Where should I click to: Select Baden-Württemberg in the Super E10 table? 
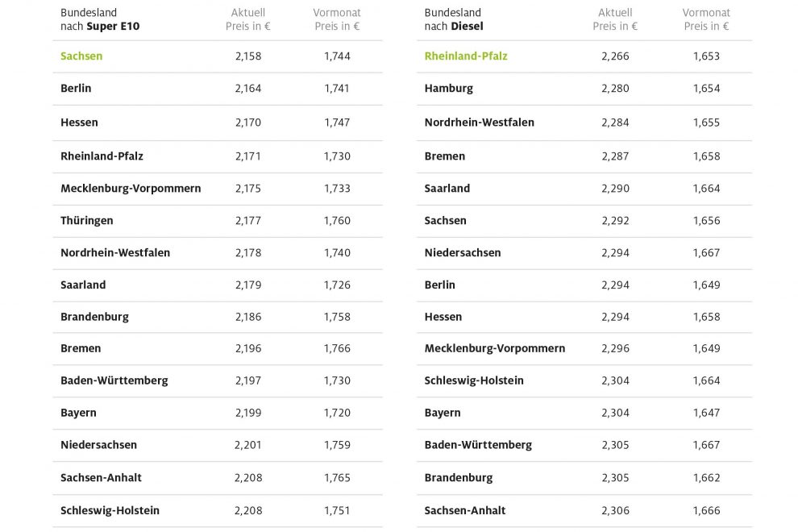114,380
